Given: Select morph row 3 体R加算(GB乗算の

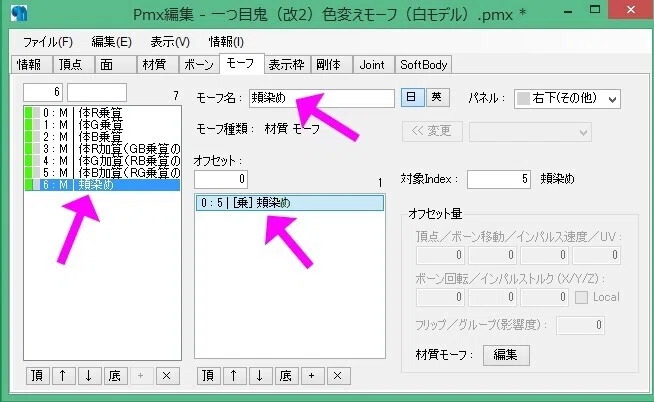Looking at the screenshot, I should pyautogui.click(x=102, y=149).
